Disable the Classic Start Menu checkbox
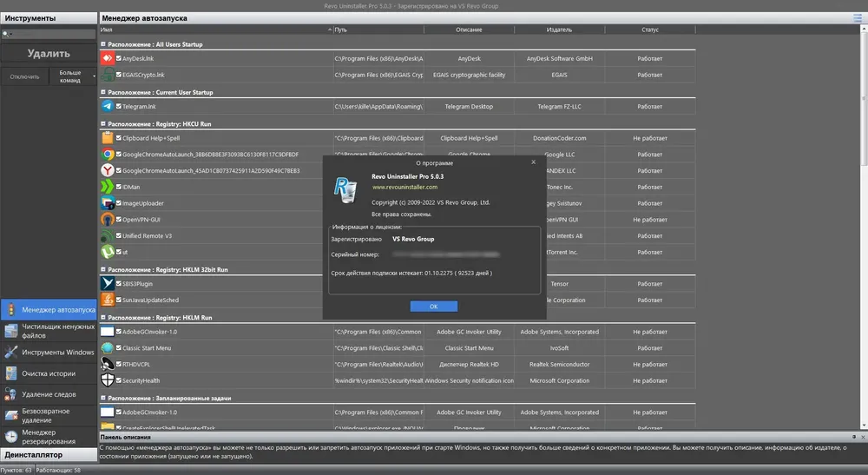Screen dimensions: 868x475 (118, 347)
